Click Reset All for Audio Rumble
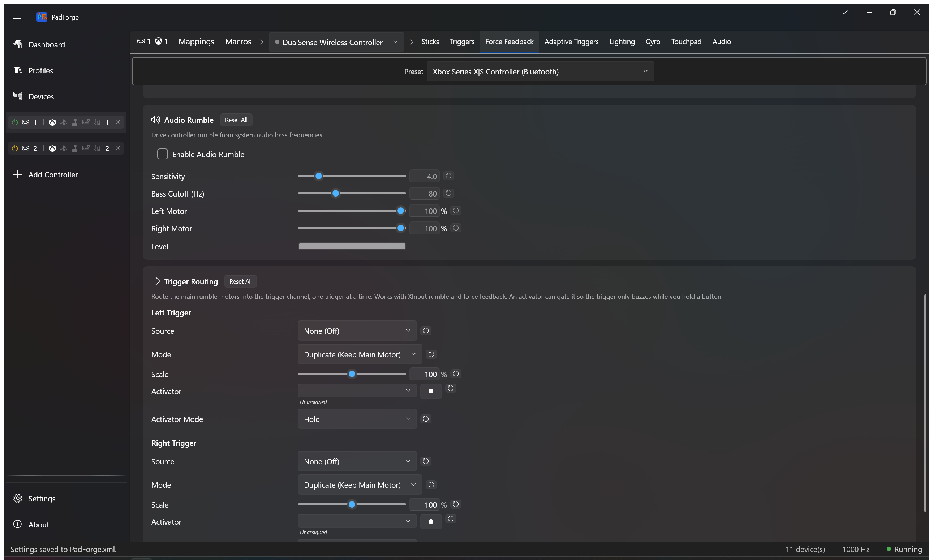Viewport: 933px width, 560px height. click(236, 120)
